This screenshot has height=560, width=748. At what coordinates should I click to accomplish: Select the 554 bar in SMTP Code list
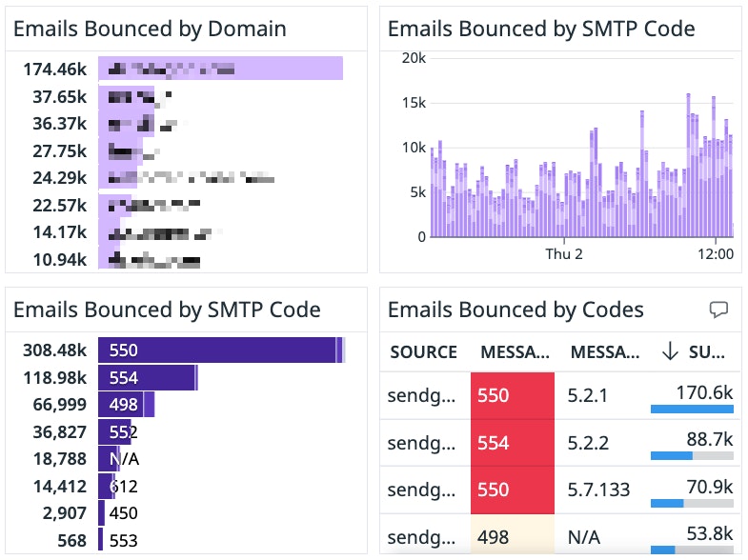pos(148,377)
